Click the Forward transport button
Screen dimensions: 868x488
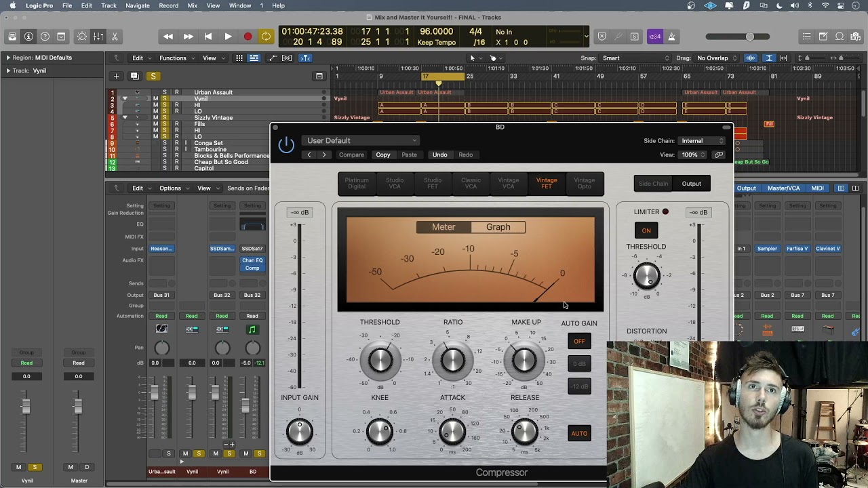tap(188, 37)
